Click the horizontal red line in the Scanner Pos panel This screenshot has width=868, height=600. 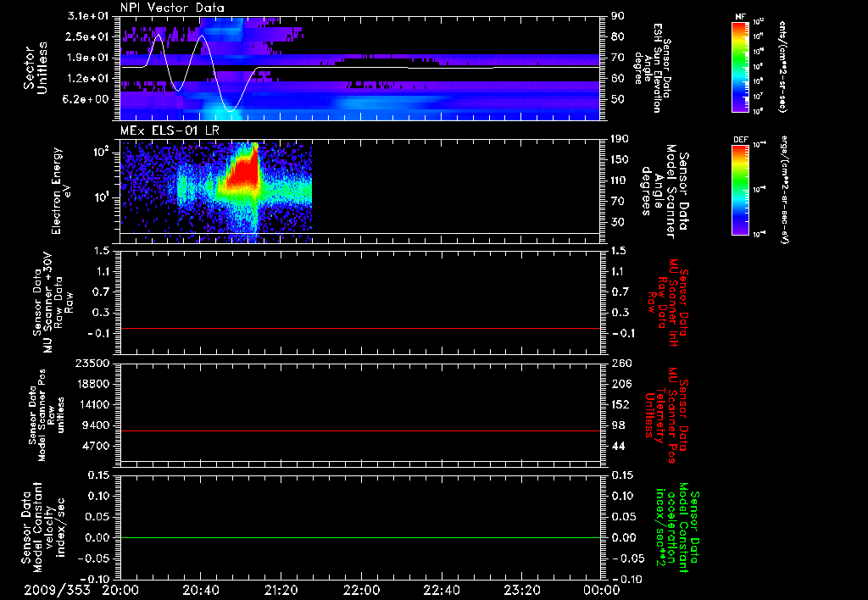coord(360,431)
